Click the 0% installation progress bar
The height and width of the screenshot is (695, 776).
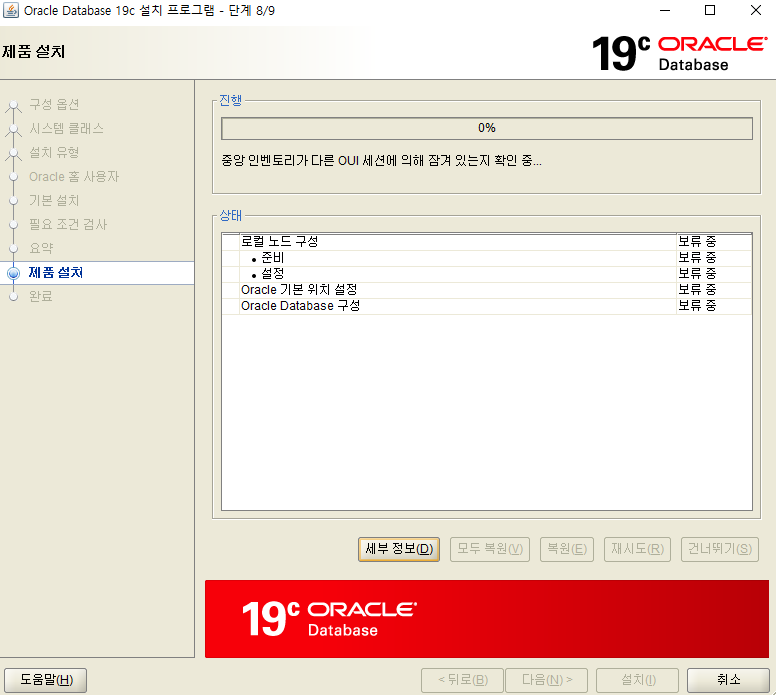[x=487, y=128]
